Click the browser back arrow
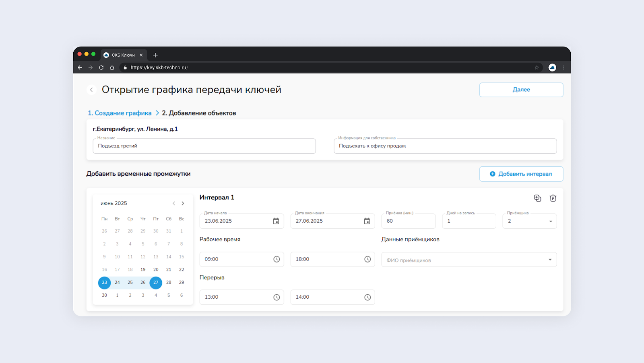This screenshot has width=644, height=363. pyautogui.click(x=80, y=68)
